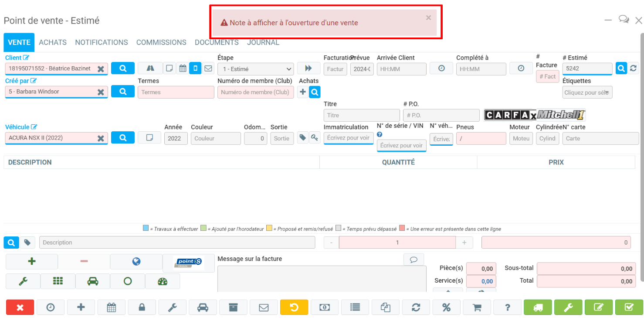This screenshot has height=318, width=644.
Task: Click the refresh icon beside # Estimé
Action: point(633,68)
